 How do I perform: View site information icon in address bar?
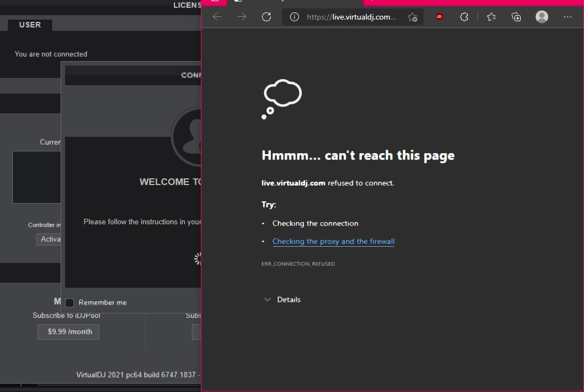[294, 17]
